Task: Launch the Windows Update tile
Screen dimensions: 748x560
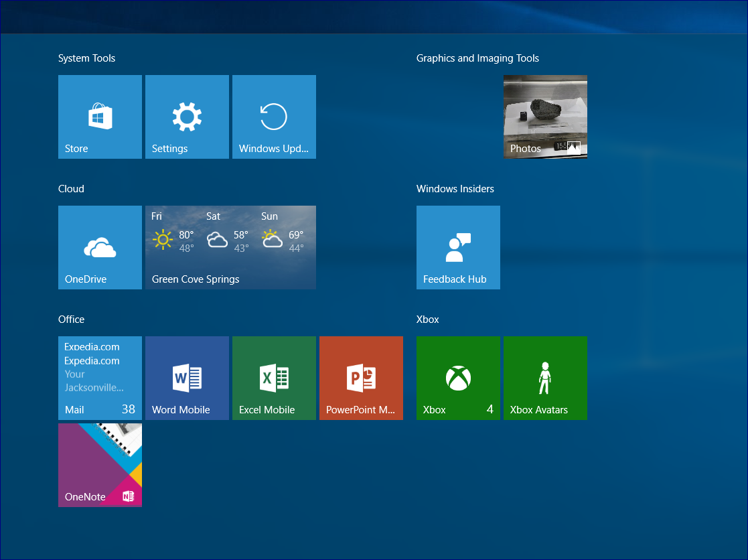Action: pos(274,117)
